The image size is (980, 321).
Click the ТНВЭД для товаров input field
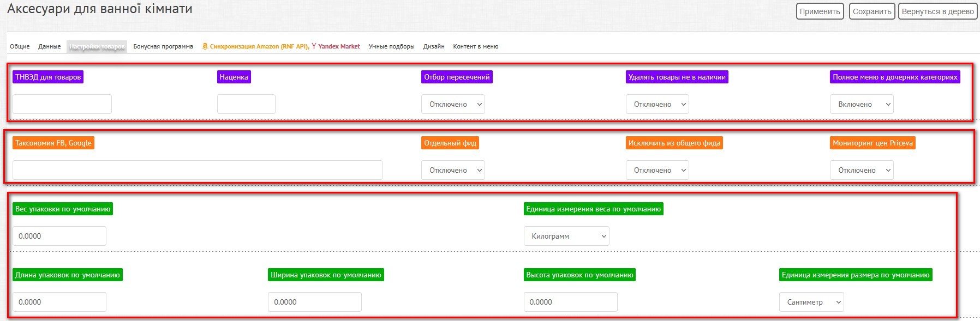[x=62, y=104]
